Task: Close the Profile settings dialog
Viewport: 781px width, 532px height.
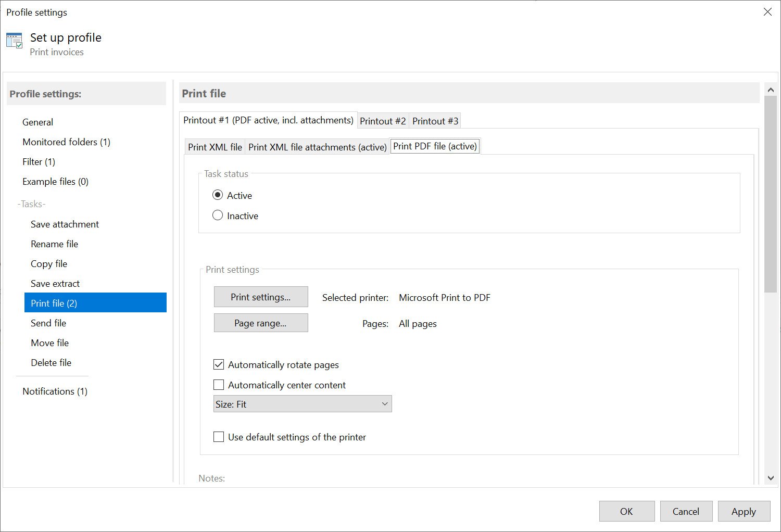Action: [767, 11]
